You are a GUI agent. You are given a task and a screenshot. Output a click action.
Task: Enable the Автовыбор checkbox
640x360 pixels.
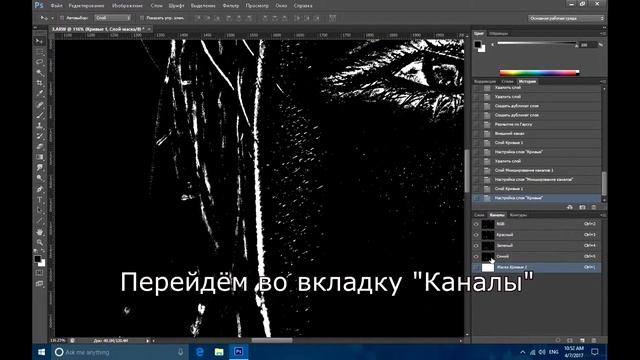62,18
